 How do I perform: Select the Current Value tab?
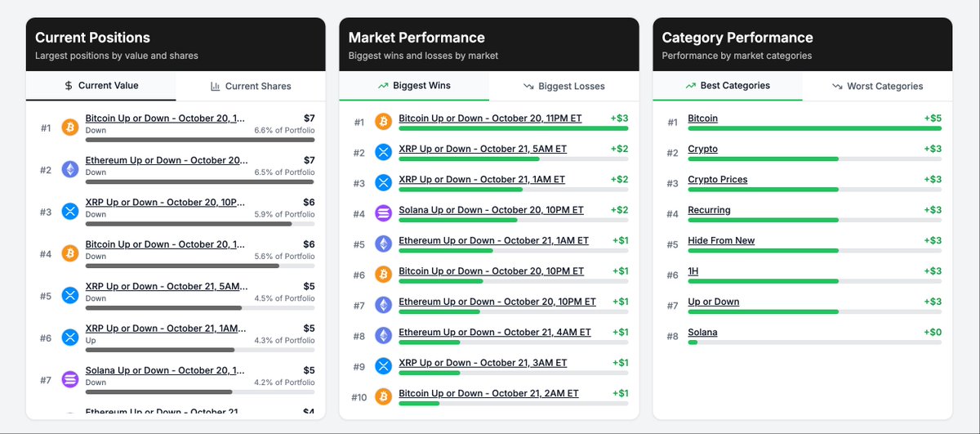tap(101, 85)
